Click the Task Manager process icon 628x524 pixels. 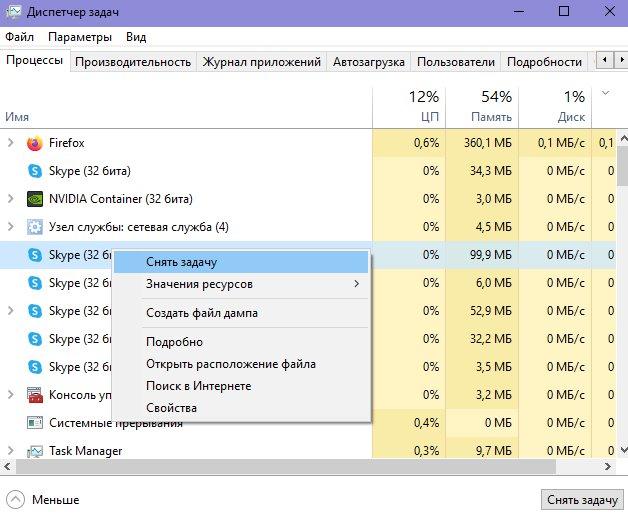[35, 451]
